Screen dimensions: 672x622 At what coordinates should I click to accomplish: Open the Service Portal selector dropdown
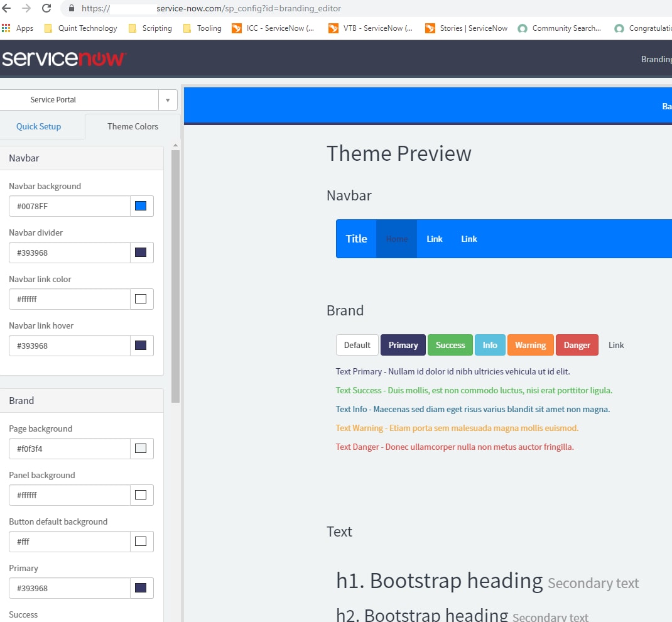pyautogui.click(x=168, y=99)
